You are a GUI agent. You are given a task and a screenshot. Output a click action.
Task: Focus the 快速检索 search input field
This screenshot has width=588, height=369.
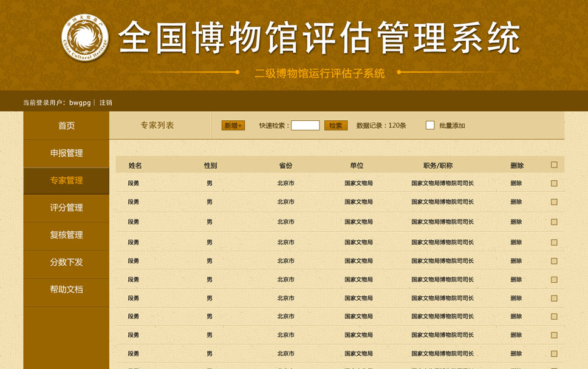pos(305,126)
